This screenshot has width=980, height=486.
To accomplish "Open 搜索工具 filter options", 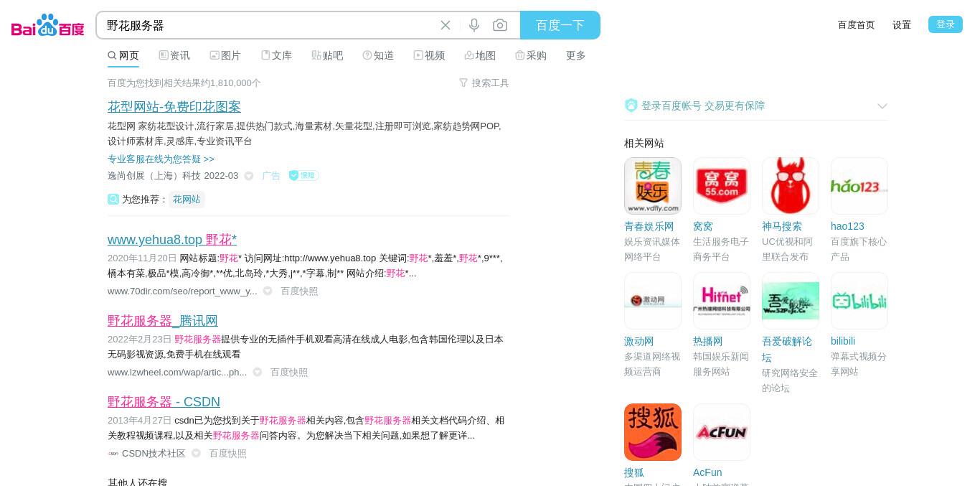I will (x=484, y=83).
